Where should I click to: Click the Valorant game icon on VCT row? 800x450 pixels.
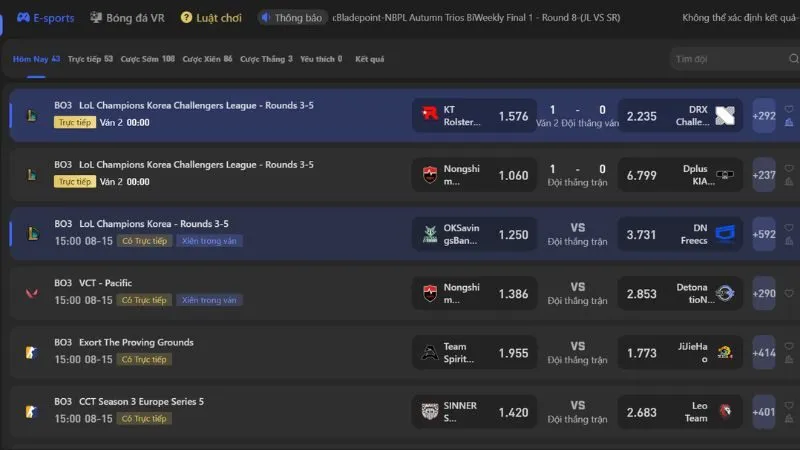(32, 293)
